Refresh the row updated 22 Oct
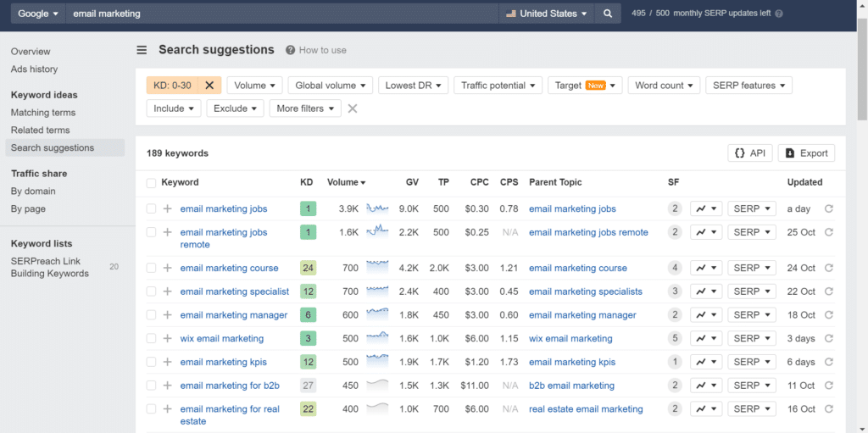The height and width of the screenshot is (433, 868). coord(829,291)
